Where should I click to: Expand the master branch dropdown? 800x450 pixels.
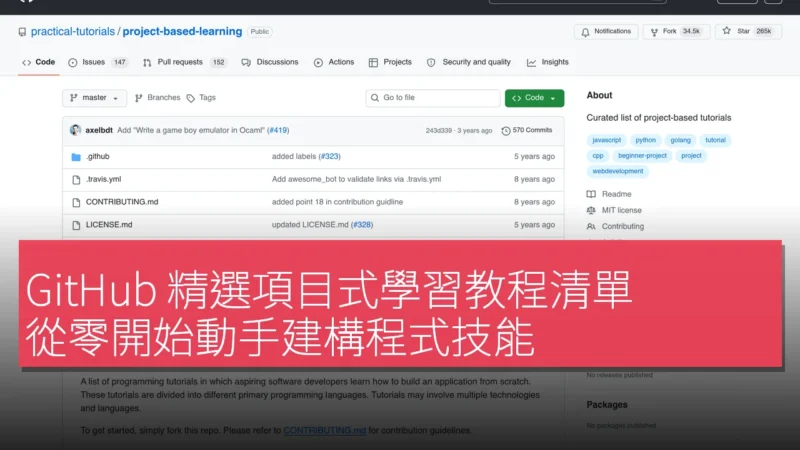pos(94,98)
